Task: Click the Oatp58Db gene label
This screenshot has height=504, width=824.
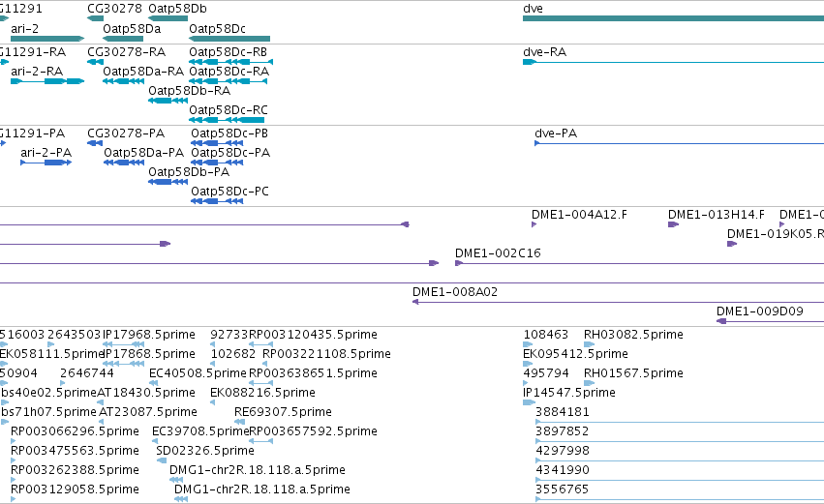Action: [x=177, y=9]
